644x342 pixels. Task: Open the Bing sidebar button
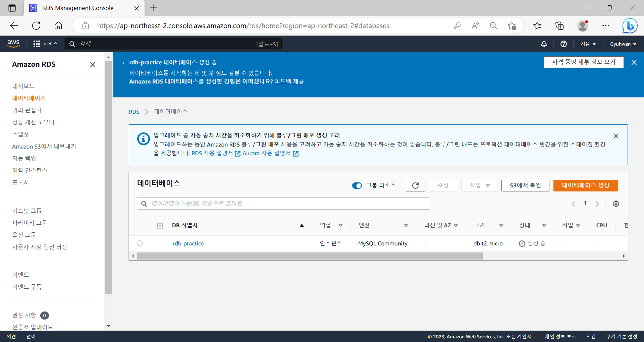tap(630, 25)
